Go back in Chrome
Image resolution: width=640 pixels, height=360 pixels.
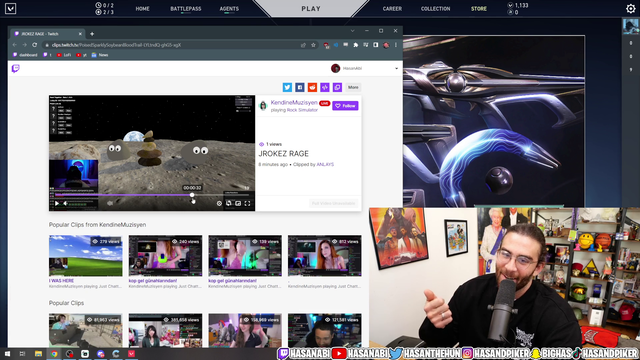(x=15, y=45)
